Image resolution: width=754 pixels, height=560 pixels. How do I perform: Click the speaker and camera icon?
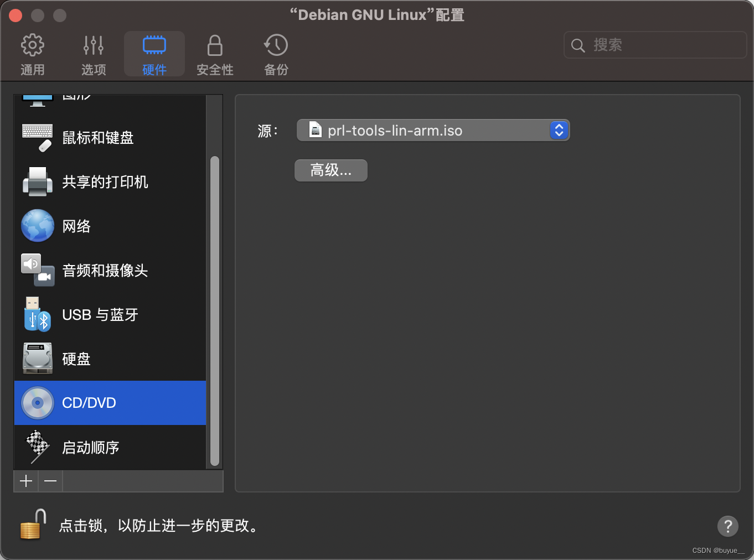pyautogui.click(x=38, y=270)
